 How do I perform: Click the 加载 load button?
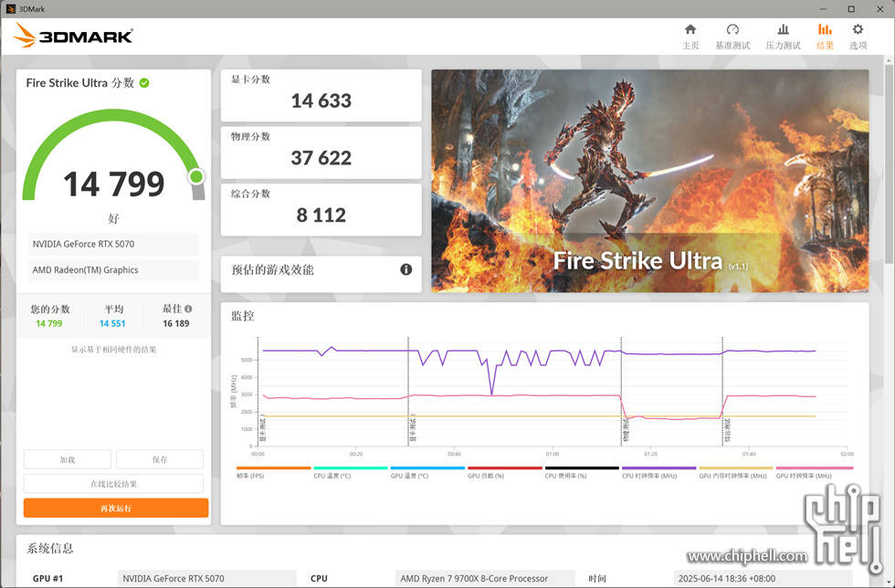[x=68, y=459]
